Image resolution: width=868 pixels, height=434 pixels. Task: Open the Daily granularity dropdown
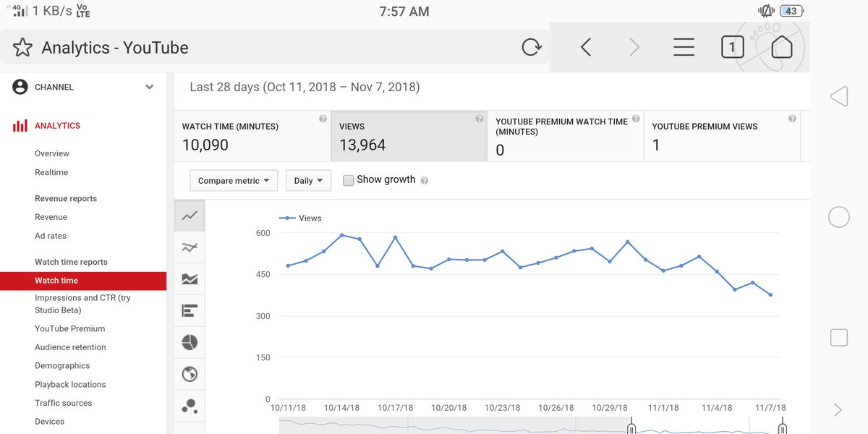(308, 181)
